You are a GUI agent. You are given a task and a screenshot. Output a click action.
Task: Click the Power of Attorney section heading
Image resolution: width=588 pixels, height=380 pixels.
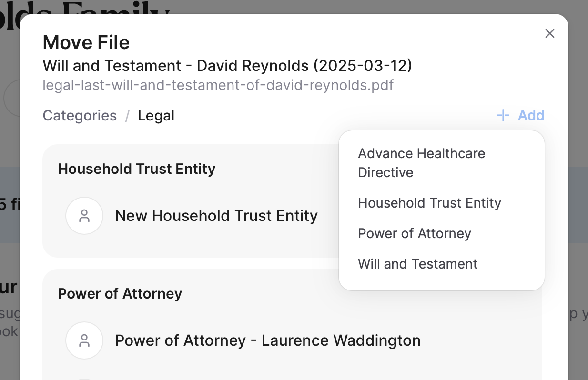point(120,294)
